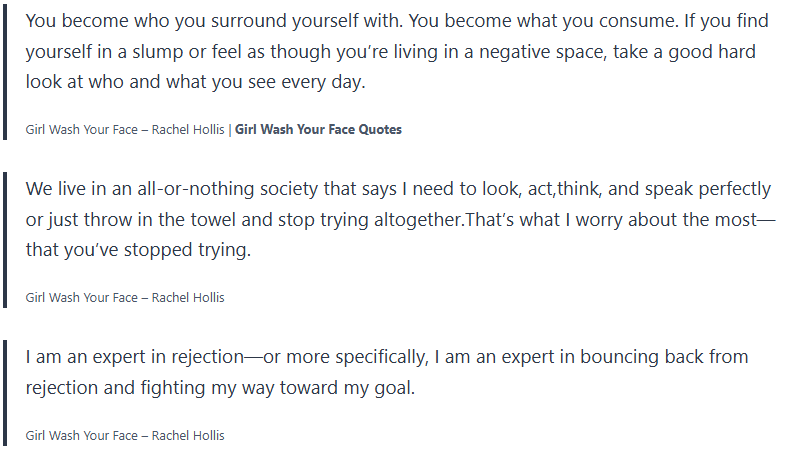Open the Girl Wash Your Face Quotes link
806x451 pixels.
[x=318, y=130]
